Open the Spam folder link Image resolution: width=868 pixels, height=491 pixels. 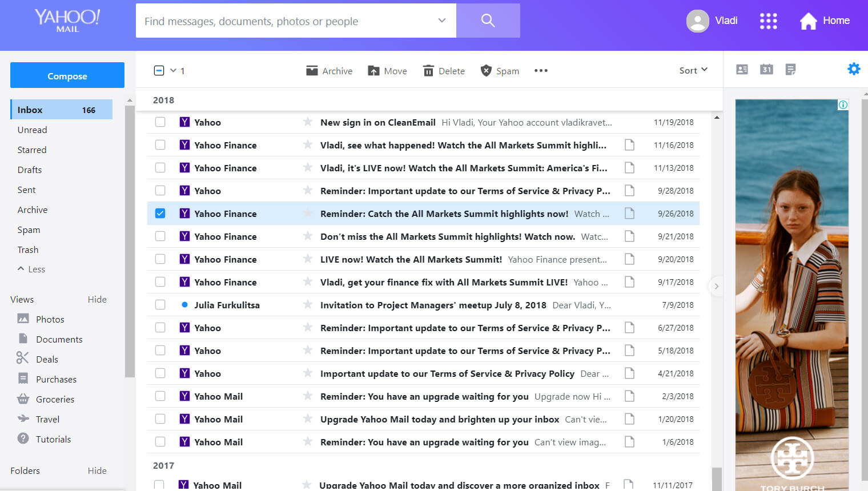coord(29,230)
